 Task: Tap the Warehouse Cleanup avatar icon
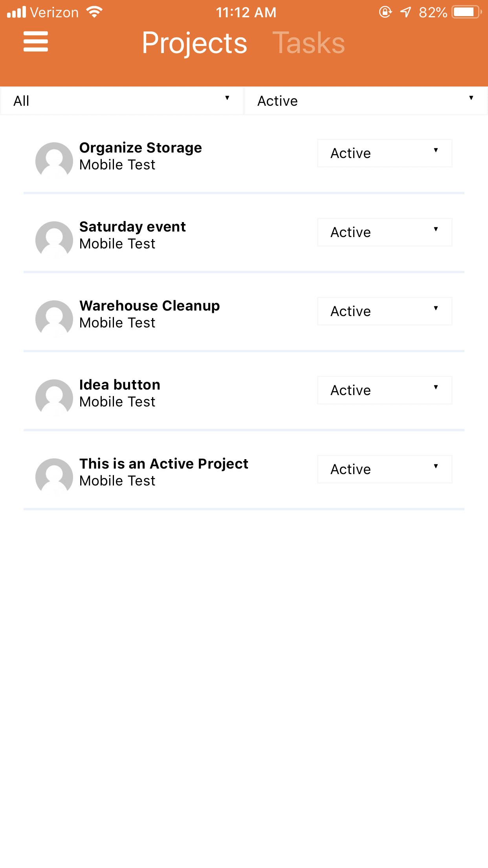pyautogui.click(x=54, y=318)
